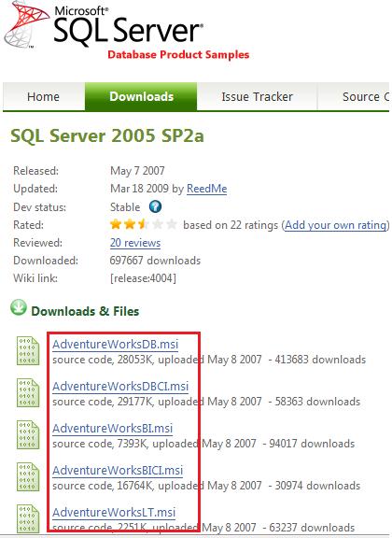The height and width of the screenshot is (538, 392).
Task: Click file icon beside AdventureWorksBICI.msi
Action: click(28, 477)
